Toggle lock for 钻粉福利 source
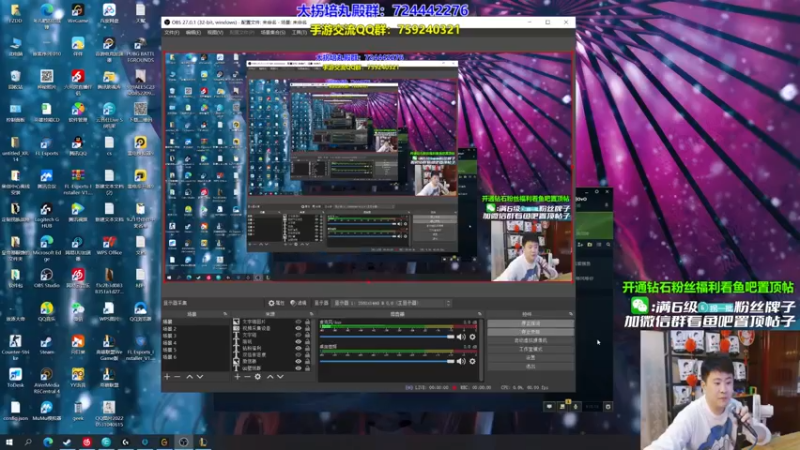 (x=307, y=348)
